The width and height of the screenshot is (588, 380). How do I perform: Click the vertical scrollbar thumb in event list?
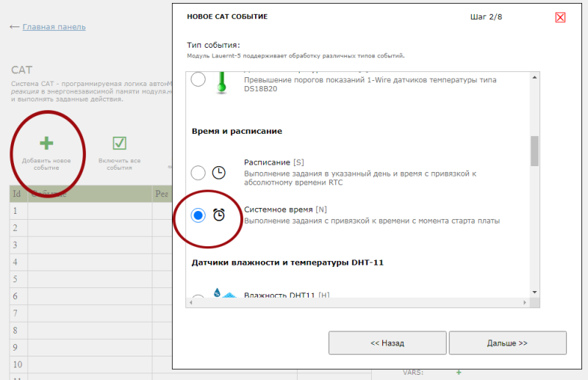click(534, 151)
